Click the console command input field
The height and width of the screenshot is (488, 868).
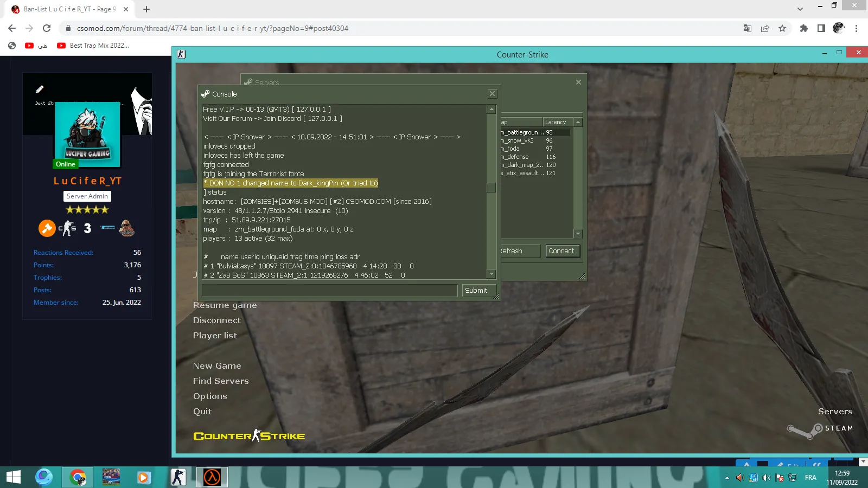pyautogui.click(x=329, y=291)
